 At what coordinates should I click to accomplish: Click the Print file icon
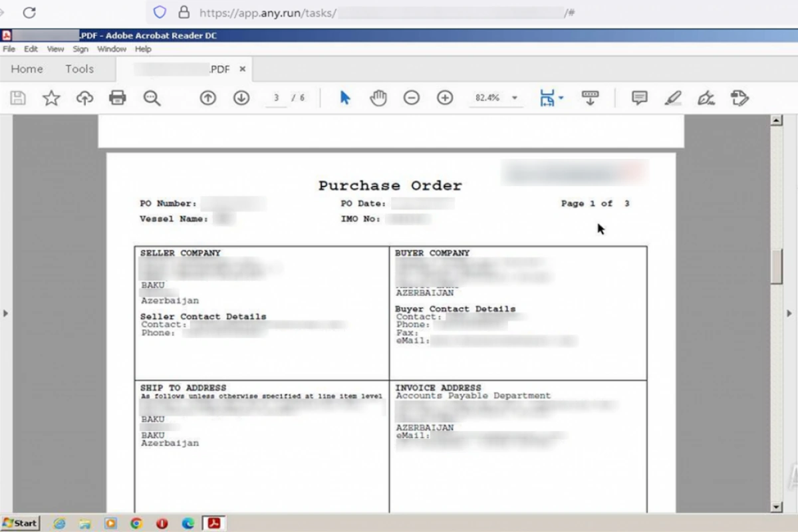click(118, 98)
